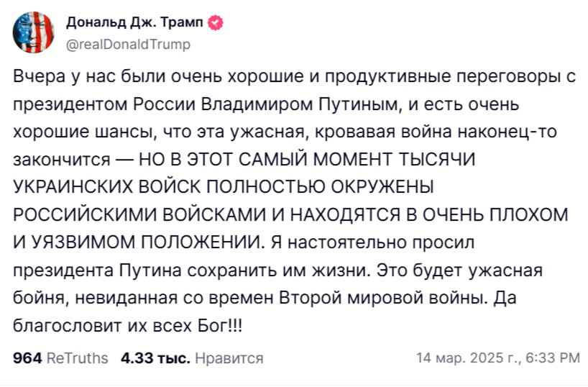
Task: Click the red verified badge icon
Action: tap(215, 24)
